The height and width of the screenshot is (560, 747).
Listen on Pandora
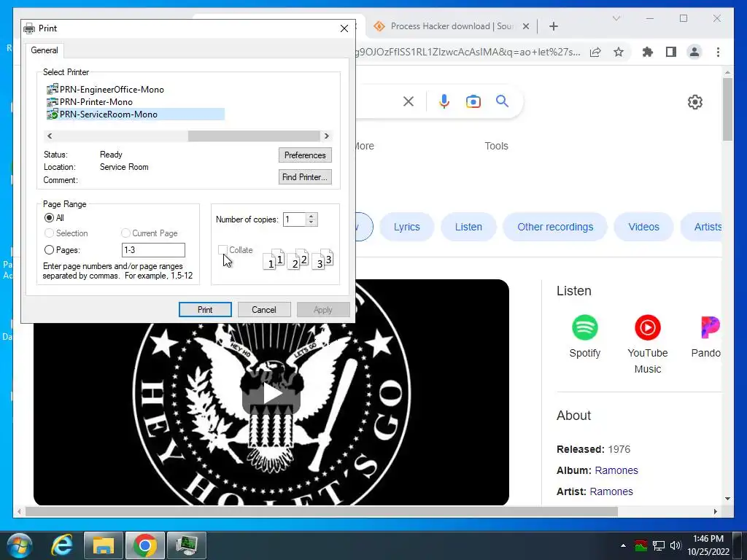(x=706, y=337)
